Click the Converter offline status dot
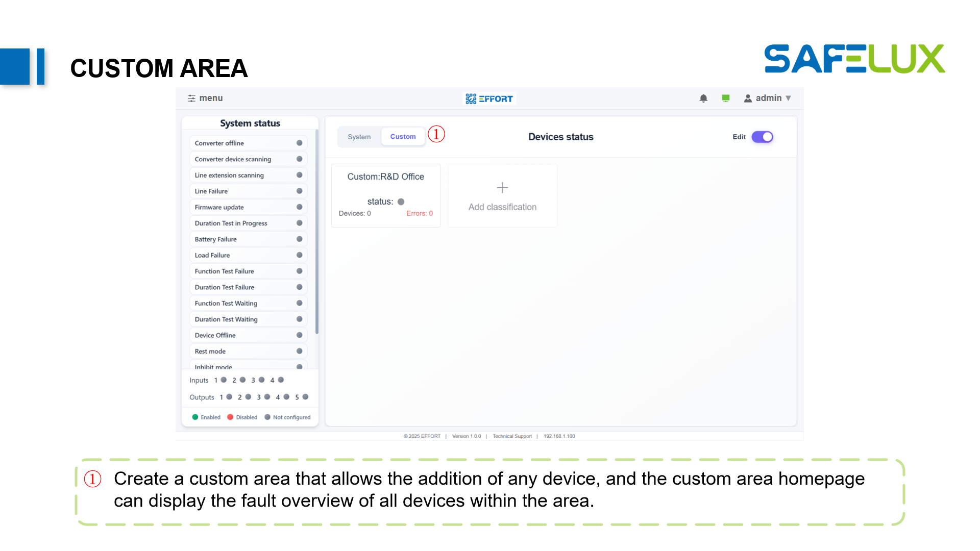This screenshot has height=551, width=980. (300, 143)
